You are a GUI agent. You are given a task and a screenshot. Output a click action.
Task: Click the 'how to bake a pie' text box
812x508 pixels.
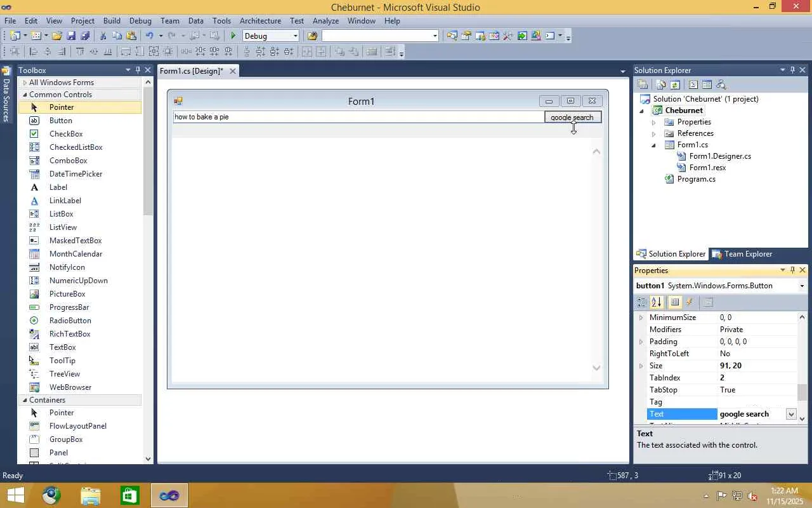tap(358, 117)
